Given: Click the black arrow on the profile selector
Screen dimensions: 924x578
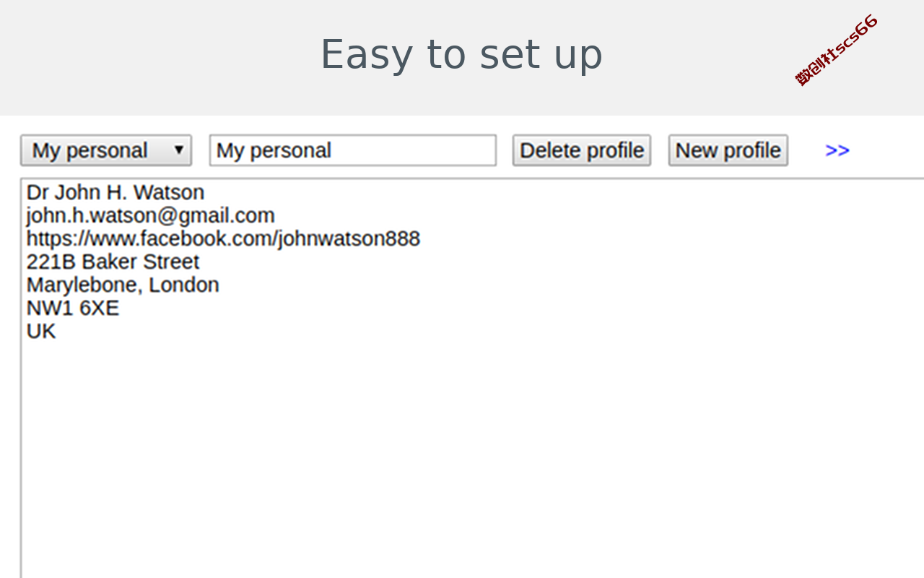Looking at the screenshot, I should 179,150.
